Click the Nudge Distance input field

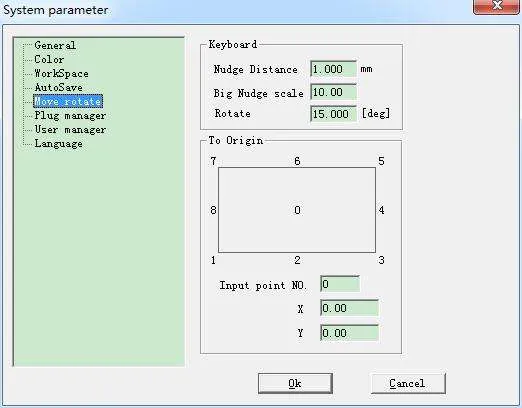333,69
